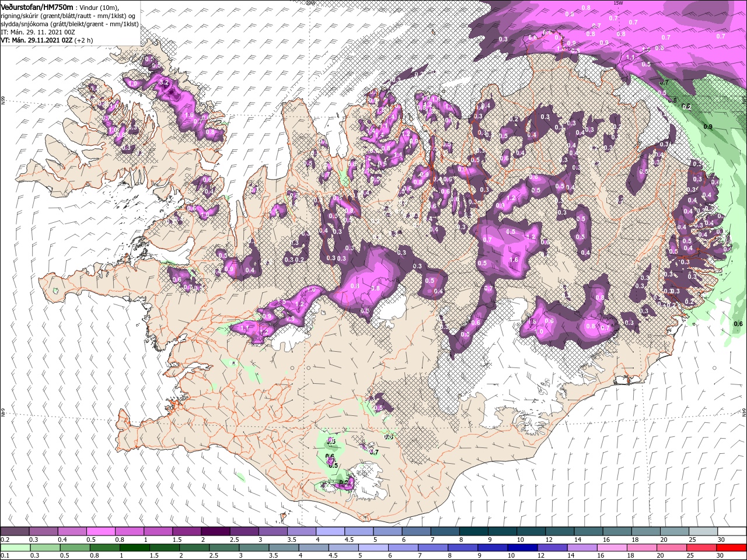
Task: Select the 'rigning/skúrir' legend description line
Action: pos(68,16)
